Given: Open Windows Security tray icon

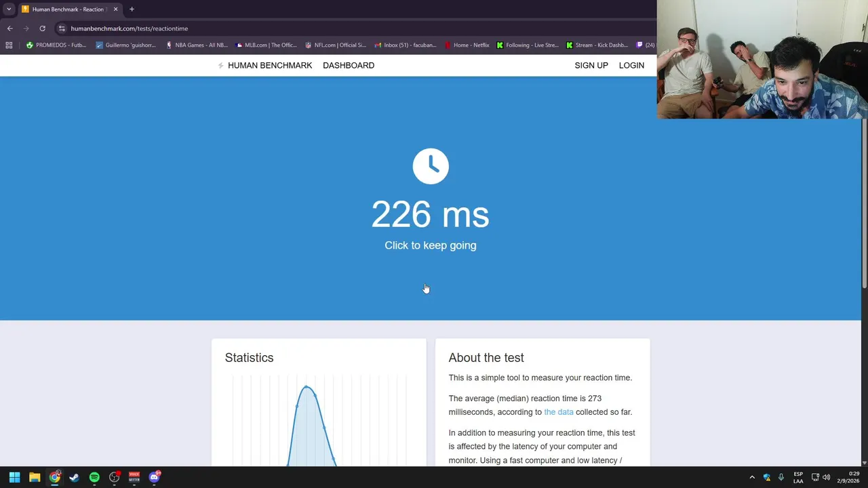Looking at the screenshot, I should [767, 477].
